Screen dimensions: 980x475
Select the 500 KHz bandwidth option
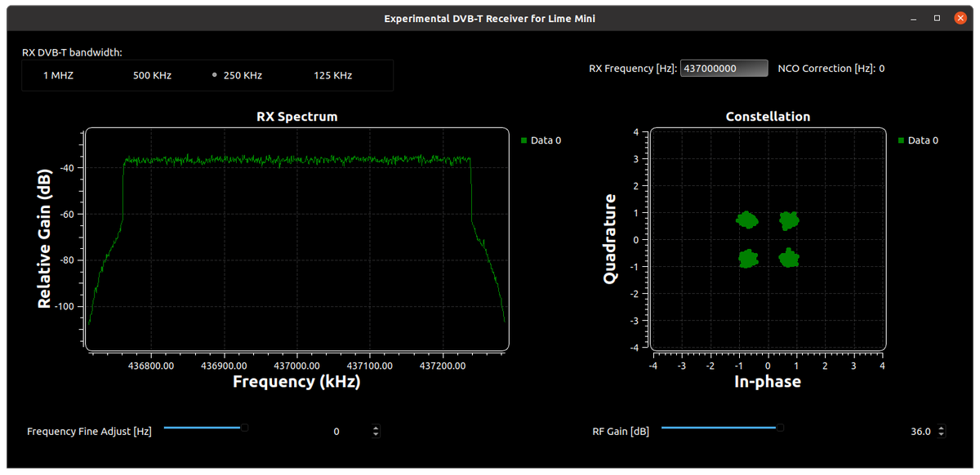(x=152, y=75)
